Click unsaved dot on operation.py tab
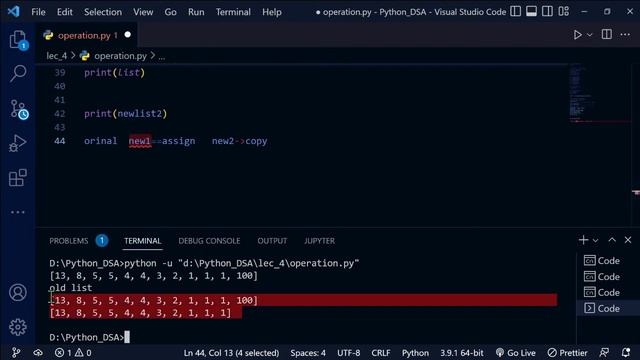The image size is (640, 360). [128, 35]
